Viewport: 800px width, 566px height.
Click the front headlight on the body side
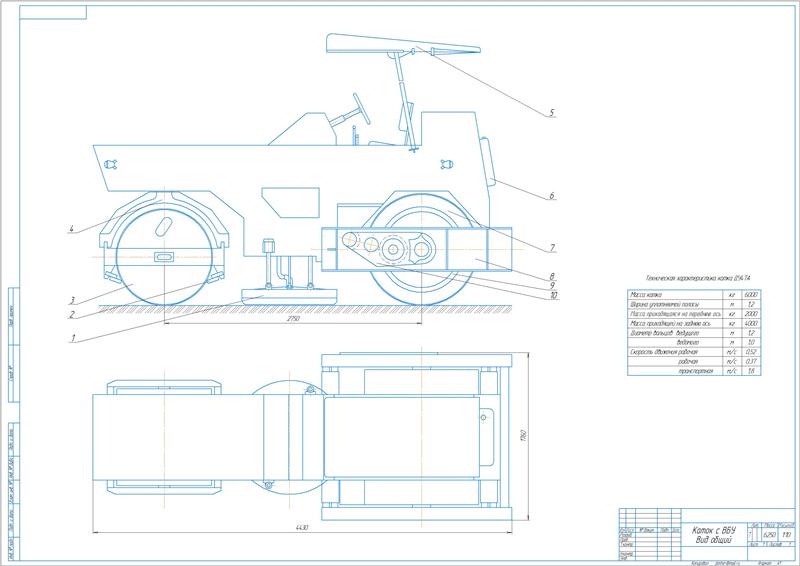coord(111,164)
